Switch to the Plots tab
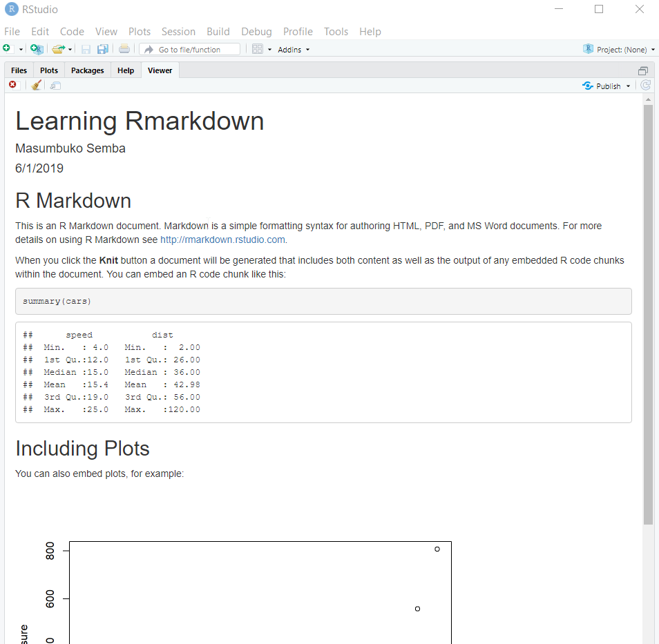 pos(49,70)
